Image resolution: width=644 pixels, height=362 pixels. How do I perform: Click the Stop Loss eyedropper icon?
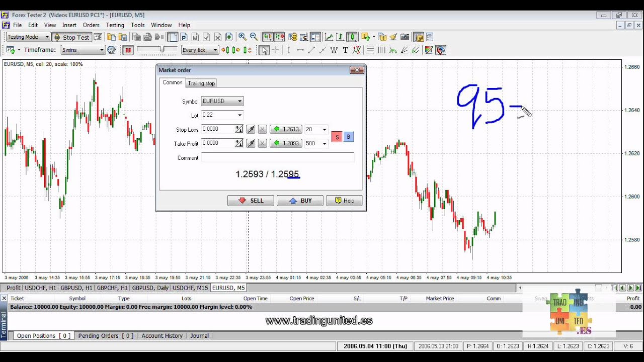(x=251, y=129)
